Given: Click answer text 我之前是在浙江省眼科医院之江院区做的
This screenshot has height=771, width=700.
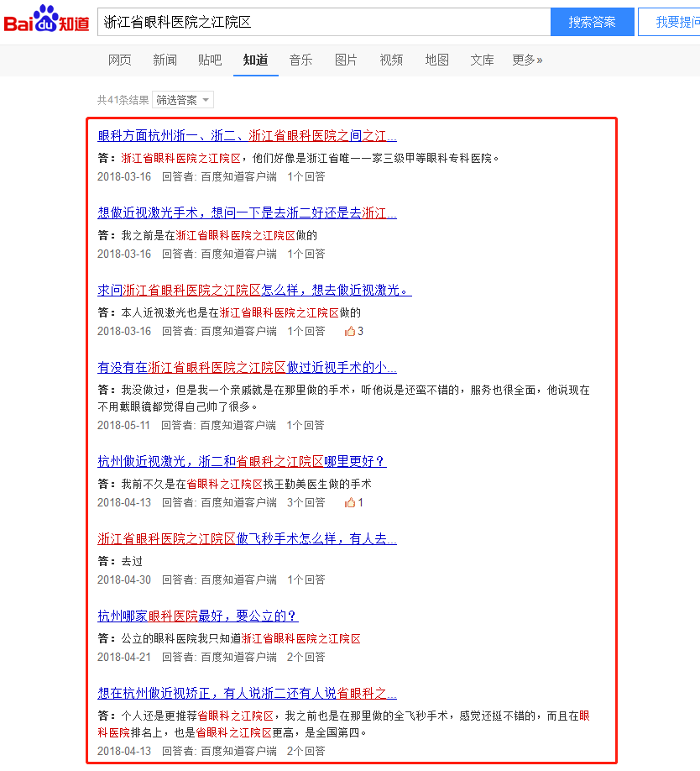Looking at the screenshot, I should tap(219, 235).
